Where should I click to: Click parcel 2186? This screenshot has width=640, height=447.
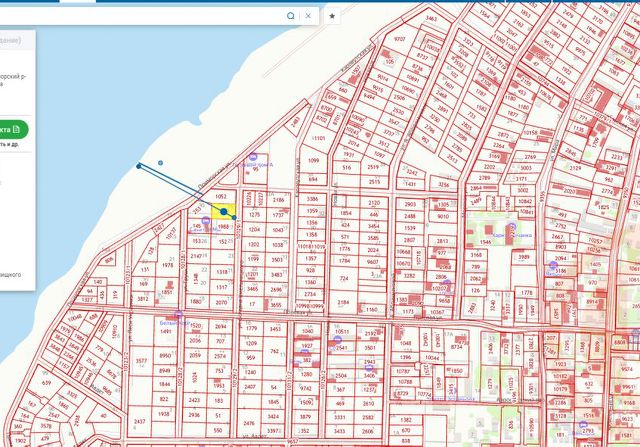click(279, 200)
